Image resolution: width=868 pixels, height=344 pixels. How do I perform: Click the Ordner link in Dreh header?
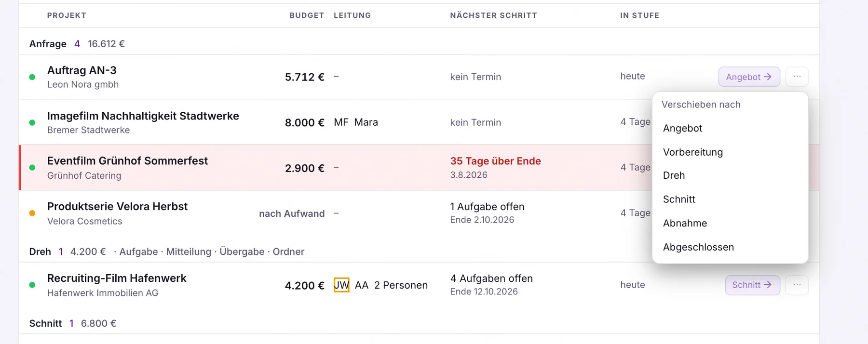288,251
